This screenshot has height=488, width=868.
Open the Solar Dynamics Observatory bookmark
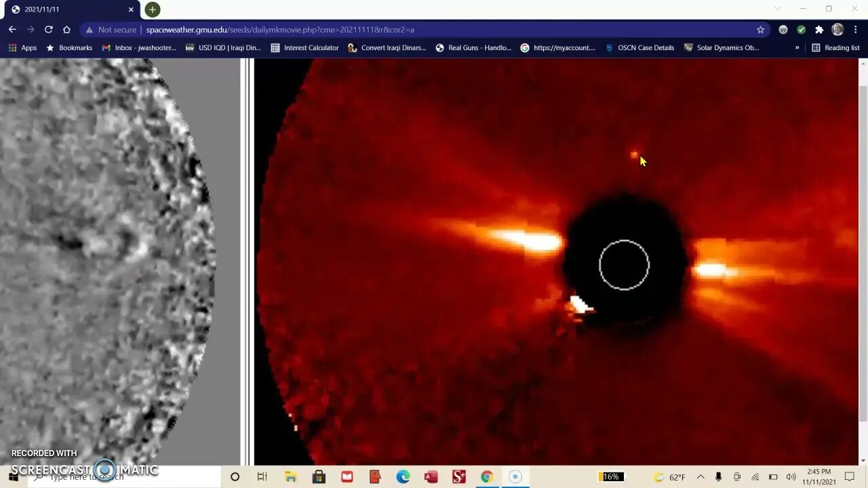[x=722, y=48]
